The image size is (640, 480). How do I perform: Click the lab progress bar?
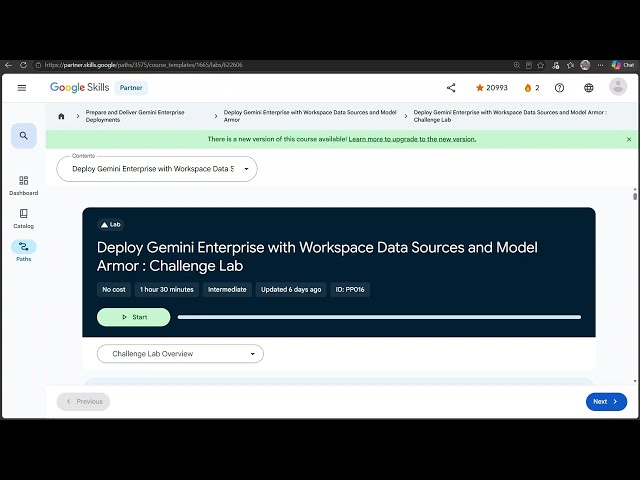click(x=379, y=317)
